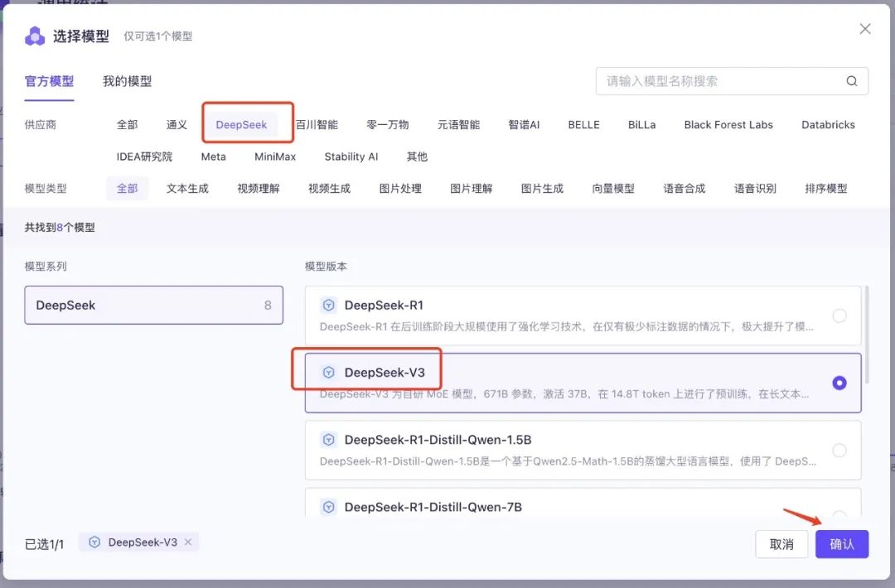
Task: Click the DeepSeek-V3 icon in selected chip
Action: coord(94,542)
